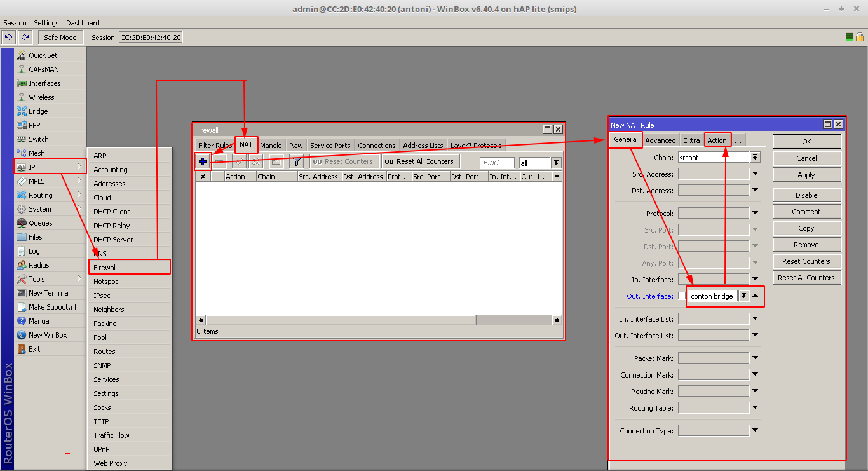
Task: Open the Out. Interface dropdown
Action: (743, 296)
